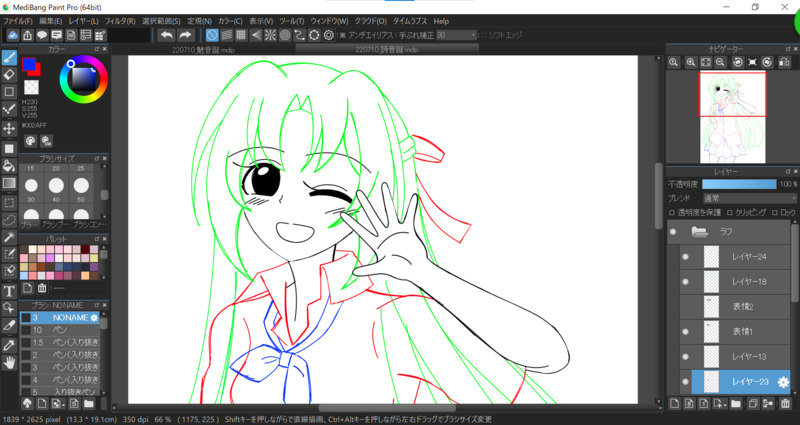Viewport: 800px width, 425px height.
Task: Open ファイル(F) menu
Action: (x=18, y=21)
